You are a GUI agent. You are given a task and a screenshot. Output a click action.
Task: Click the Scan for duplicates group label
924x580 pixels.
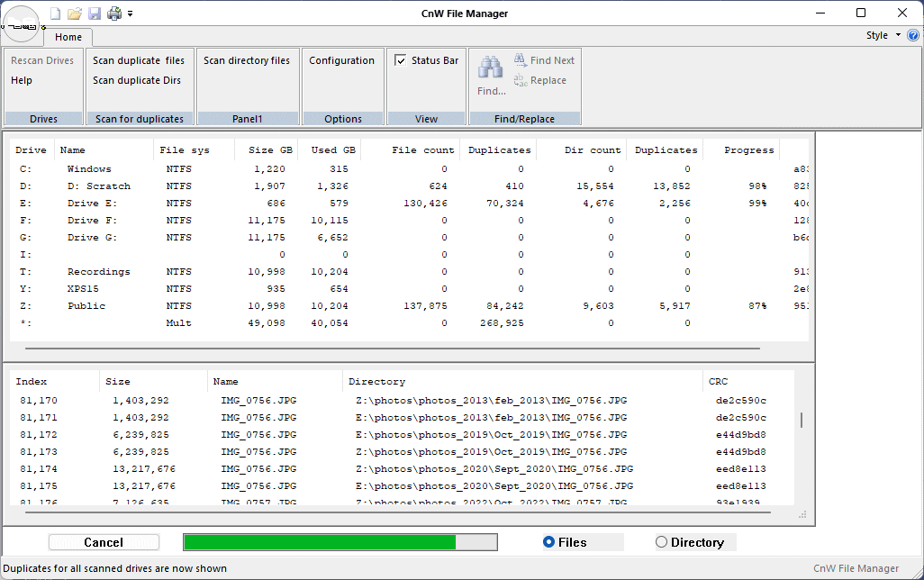140,119
